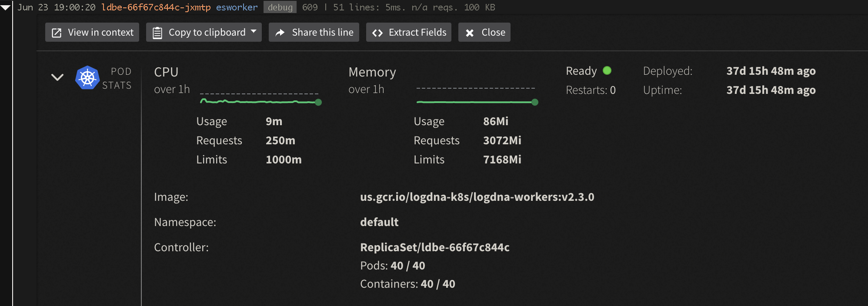868x306 pixels.
Task: Click the Extract Fields code brackets icon
Action: (x=377, y=33)
